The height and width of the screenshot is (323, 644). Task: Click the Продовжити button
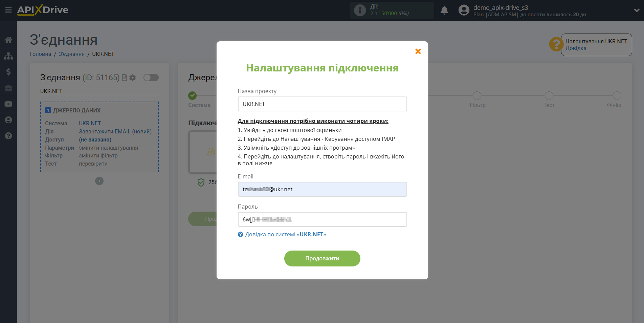322,258
